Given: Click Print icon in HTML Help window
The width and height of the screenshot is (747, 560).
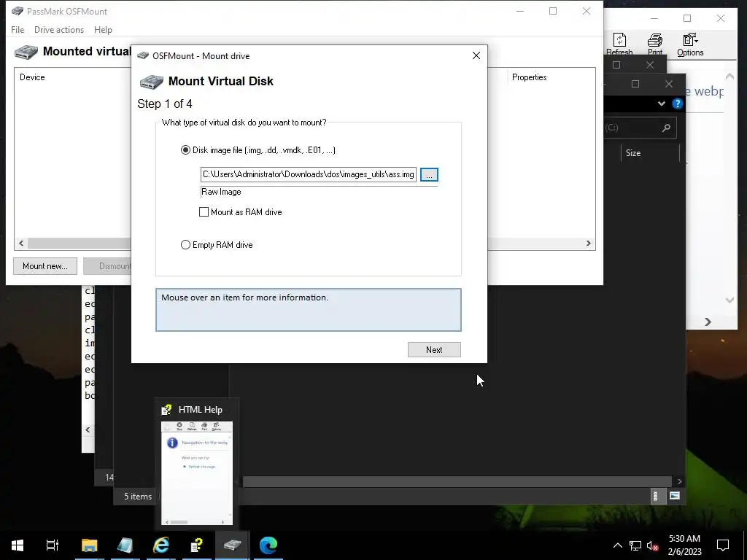Looking at the screenshot, I should click(x=655, y=44).
